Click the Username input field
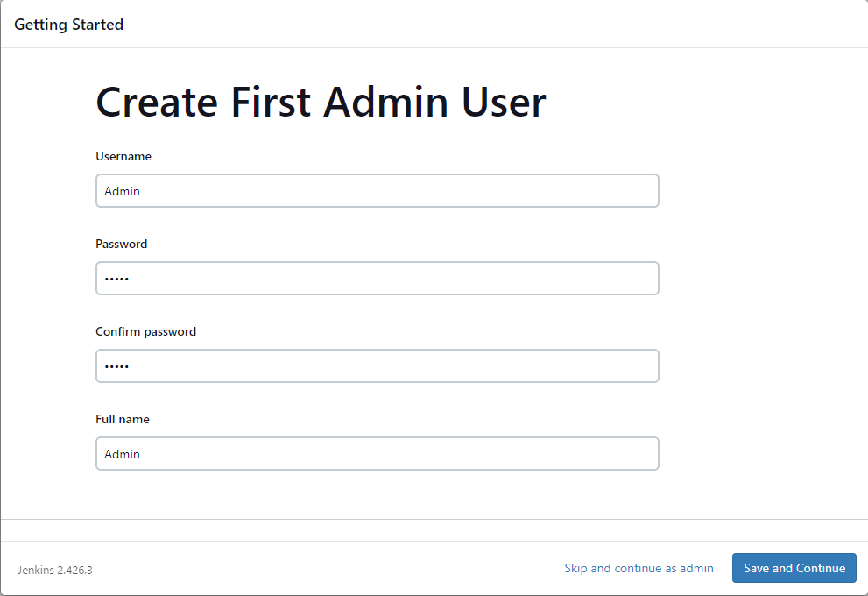Viewport: 868px width, 596px height. point(377,190)
